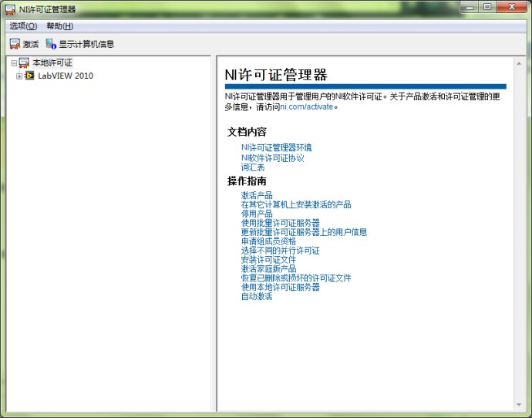The width and height of the screenshot is (532, 418).
Task: Minimize the NI License Manager window
Action: [470, 7]
